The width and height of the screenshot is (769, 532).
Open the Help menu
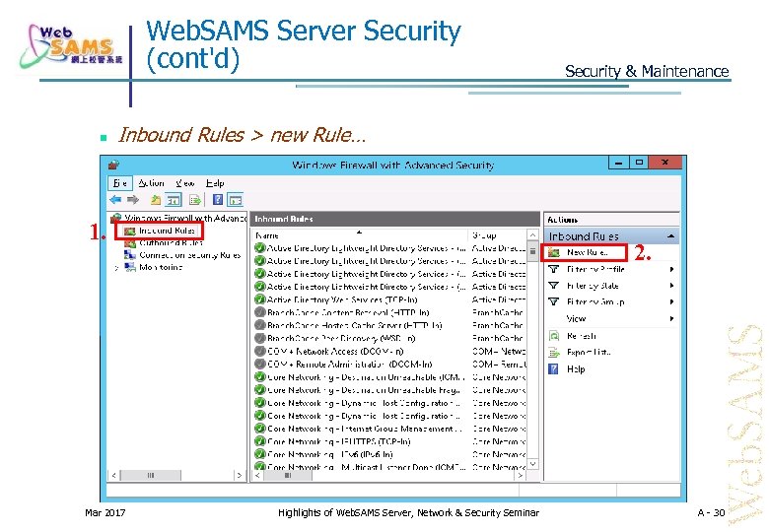[x=215, y=182]
